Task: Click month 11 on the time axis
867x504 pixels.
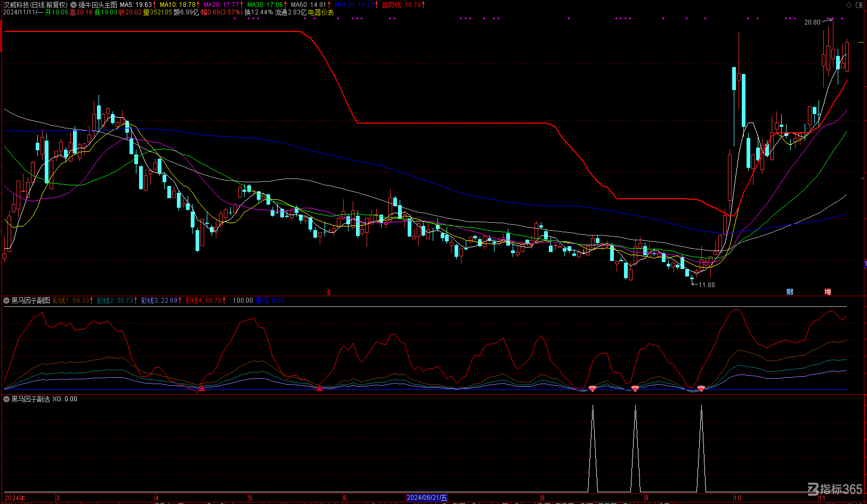Action: point(822,499)
